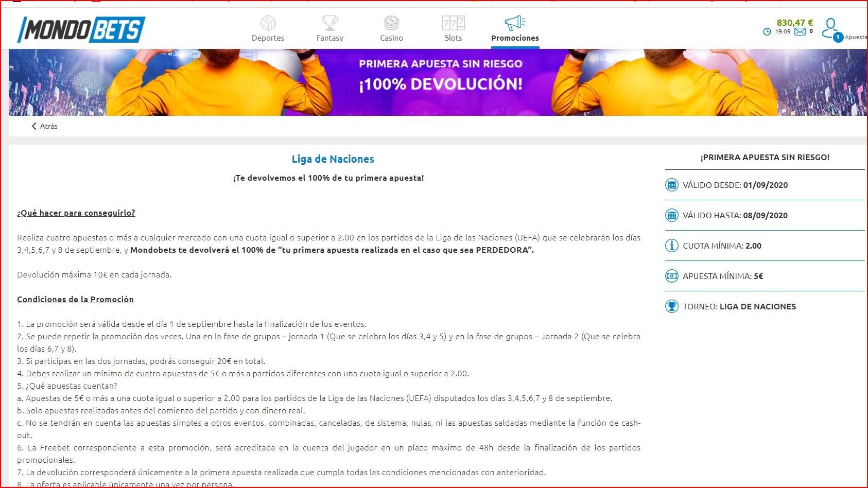The width and height of the screenshot is (868, 488).
Task: Select the Slots menu label
Action: pyautogui.click(x=453, y=38)
